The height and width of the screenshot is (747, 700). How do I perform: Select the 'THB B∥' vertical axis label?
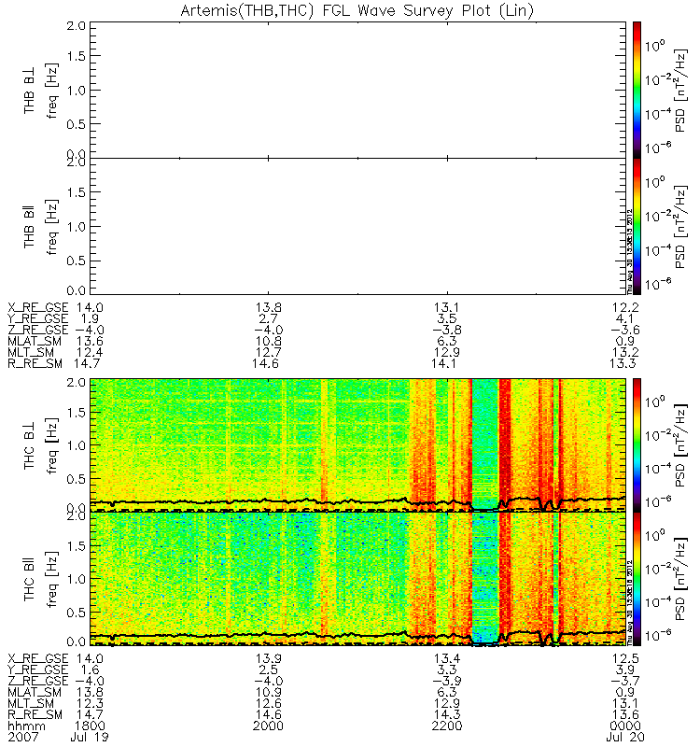pyautogui.click(x=29, y=228)
